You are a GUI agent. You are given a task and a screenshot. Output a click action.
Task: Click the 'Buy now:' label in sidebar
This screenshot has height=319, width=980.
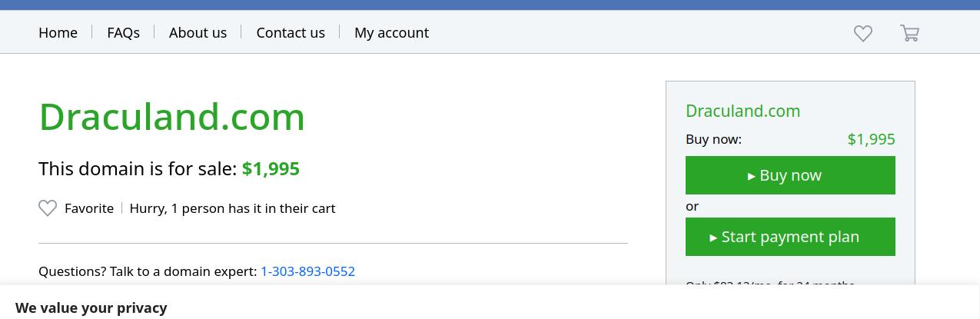(713, 139)
